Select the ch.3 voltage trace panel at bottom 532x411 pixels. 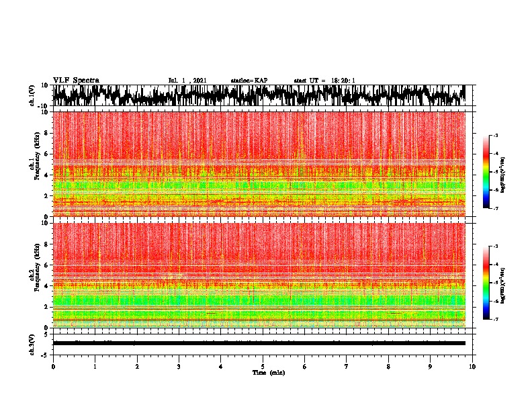[x=263, y=345]
